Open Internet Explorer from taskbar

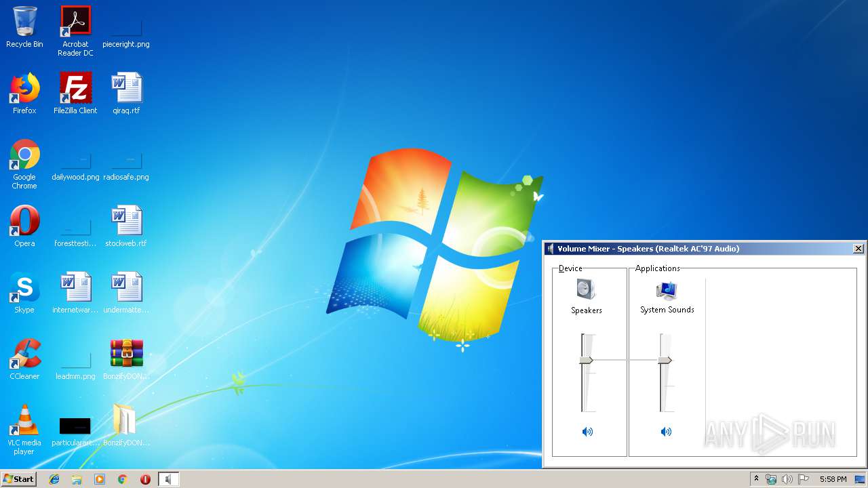click(x=54, y=479)
